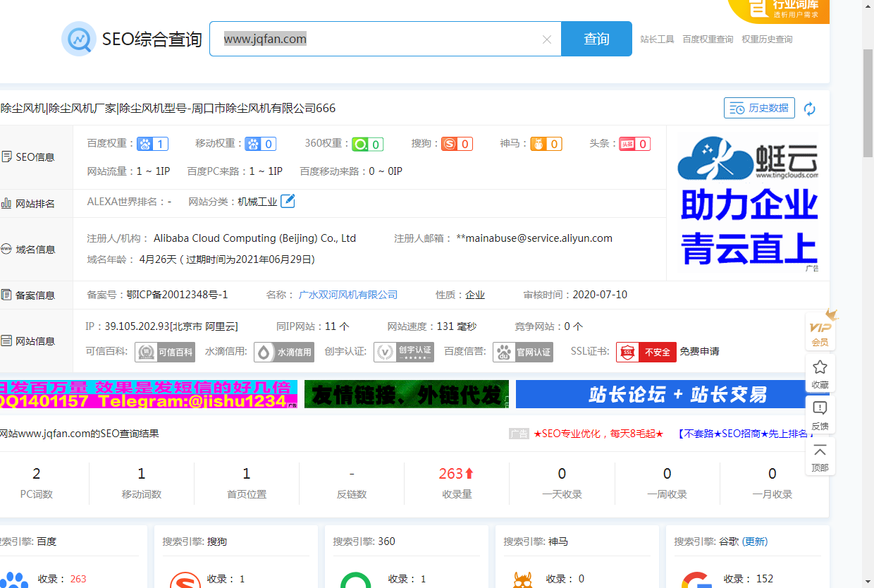Click the 机械工业 category link
The height and width of the screenshot is (588, 874).
(257, 202)
